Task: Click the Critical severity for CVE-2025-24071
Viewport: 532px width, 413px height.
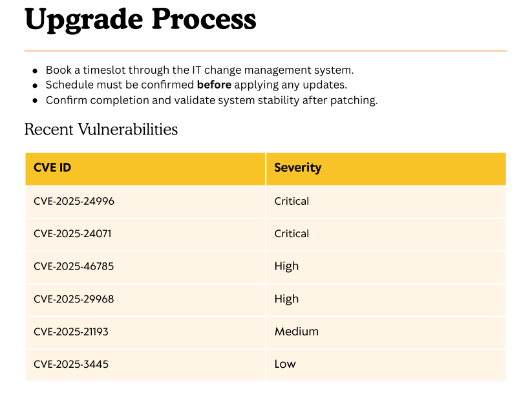Action: pyautogui.click(x=292, y=233)
